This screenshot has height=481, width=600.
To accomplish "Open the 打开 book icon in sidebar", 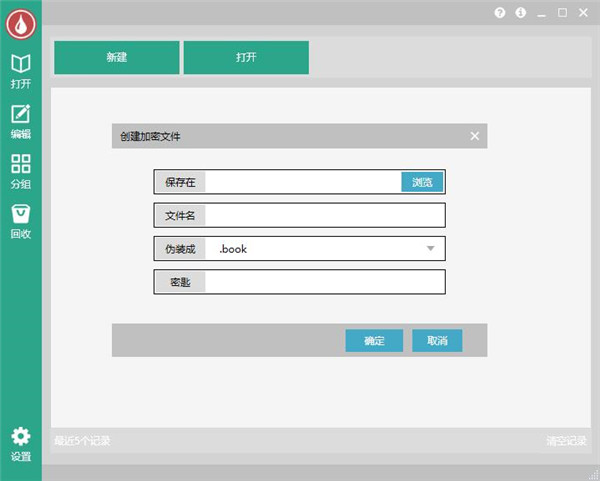I will click(x=21, y=71).
